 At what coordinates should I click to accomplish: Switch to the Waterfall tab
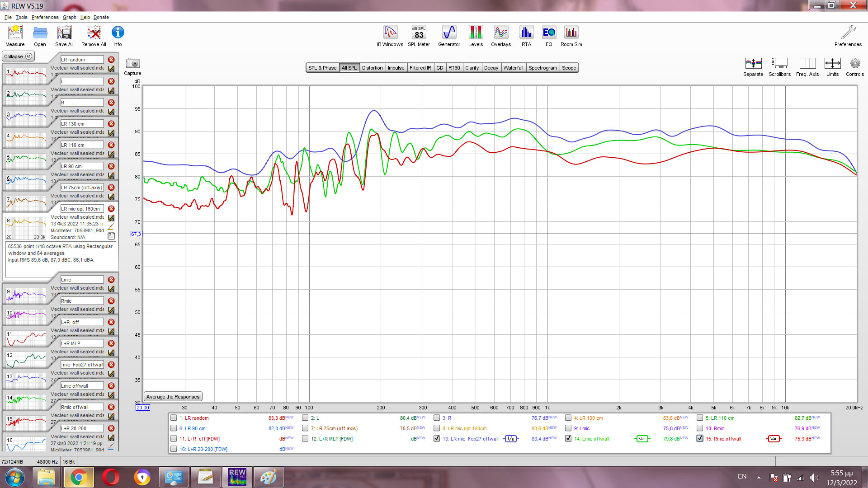pos(513,68)
